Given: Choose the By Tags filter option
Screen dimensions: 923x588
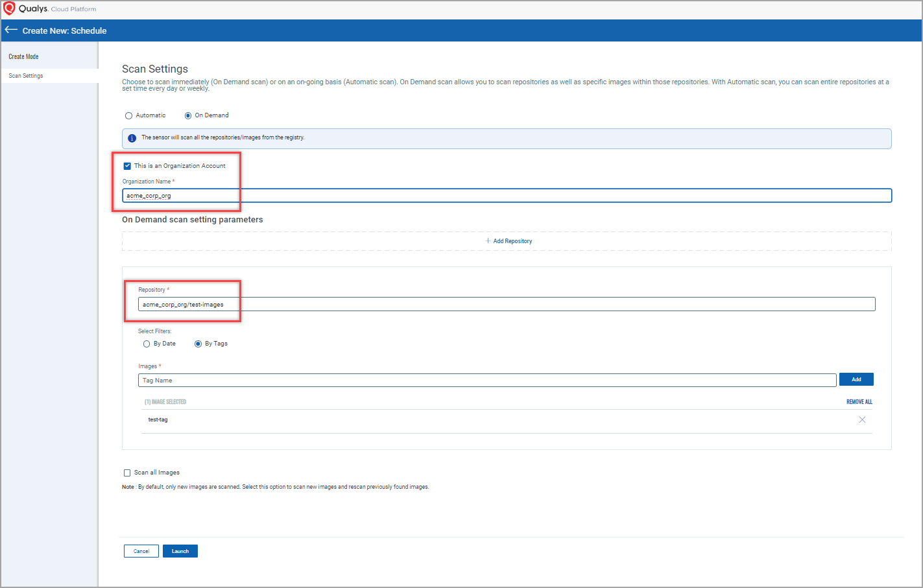Looking at the screenshot, I should [x=198, y=344].
